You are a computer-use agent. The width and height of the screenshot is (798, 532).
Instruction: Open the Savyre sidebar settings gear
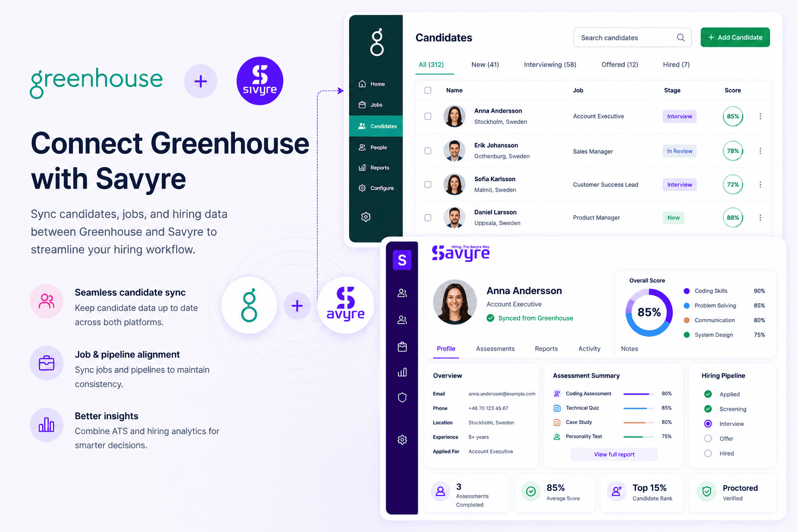402,440
